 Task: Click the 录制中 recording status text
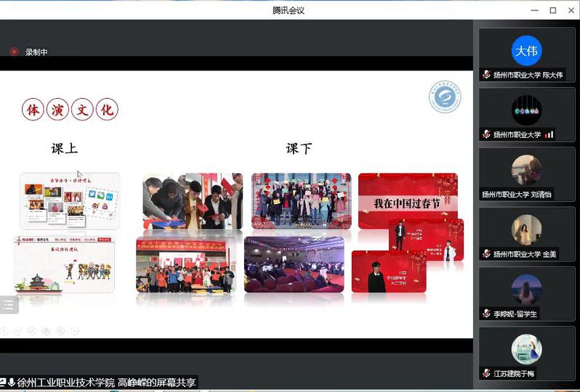coord(36,52)
